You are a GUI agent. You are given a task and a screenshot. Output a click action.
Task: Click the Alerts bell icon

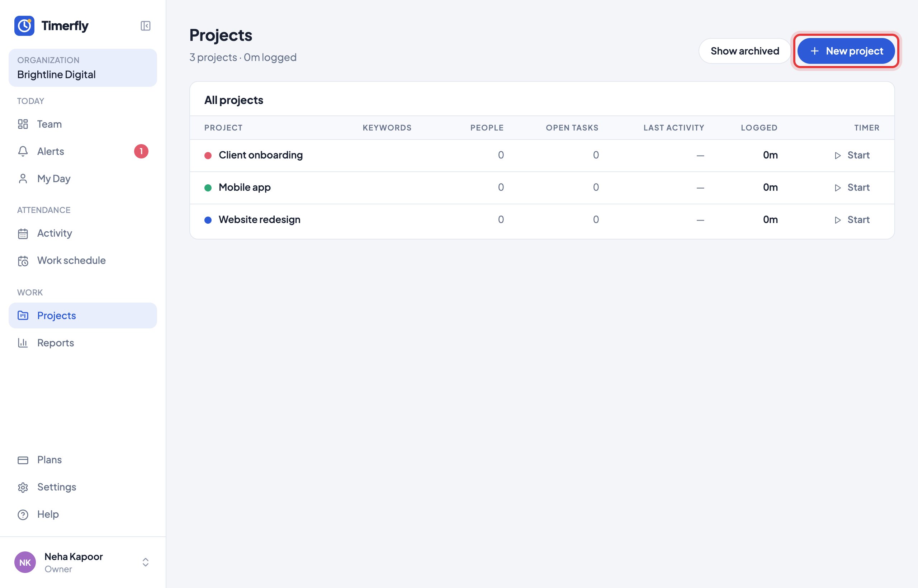[x=23, y=152]
